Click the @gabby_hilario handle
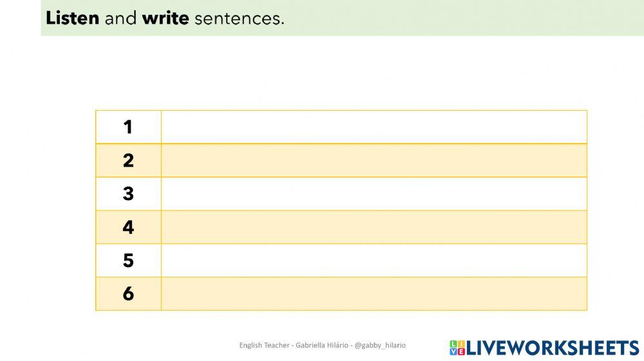 pos(380,345)
